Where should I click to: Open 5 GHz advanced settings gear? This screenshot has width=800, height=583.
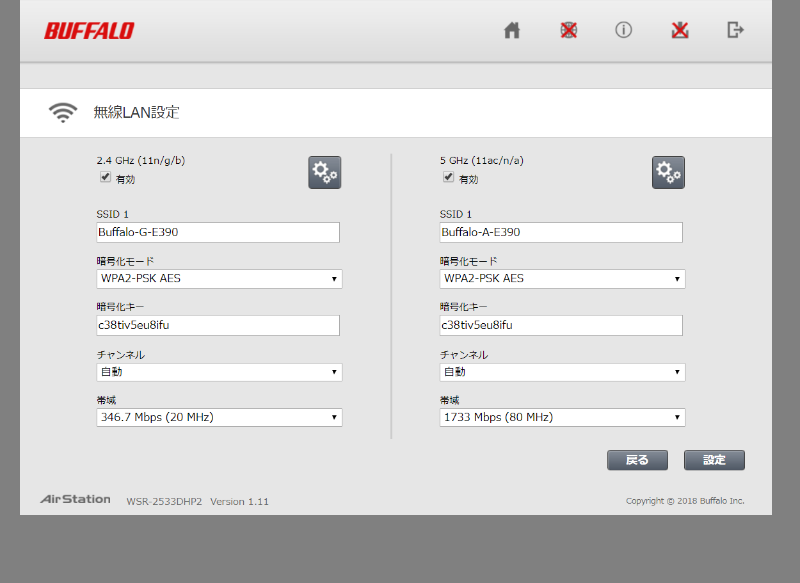pos(668,172)
